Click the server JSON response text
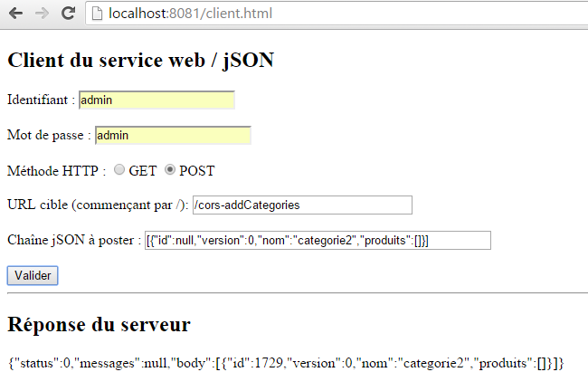The image size is (588, 391). (x=285, y=363)
